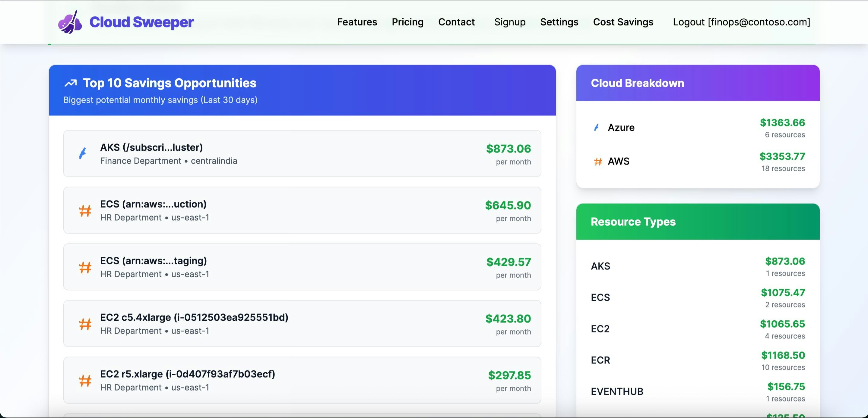The height and width of the screenshot is (418, 868).
Task: Click the trending arrow icon beside Top 10 Savings
Action: [x=71, y=83]
